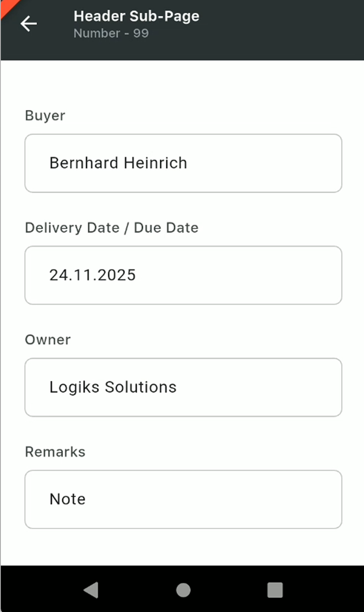The height and width of the screenshot is (612, 364).
Task: Select the Bernhard Heinrich name text
Action: pos(118,163)
